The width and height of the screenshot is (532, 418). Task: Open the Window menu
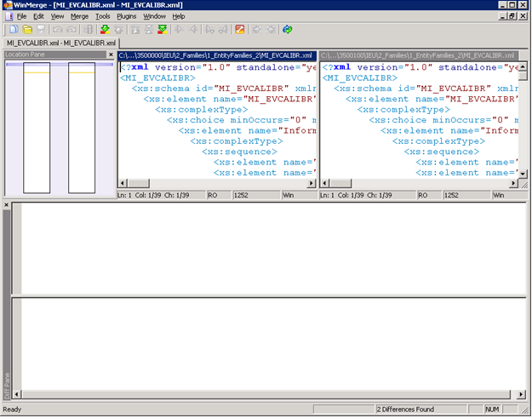coord(154,16)
